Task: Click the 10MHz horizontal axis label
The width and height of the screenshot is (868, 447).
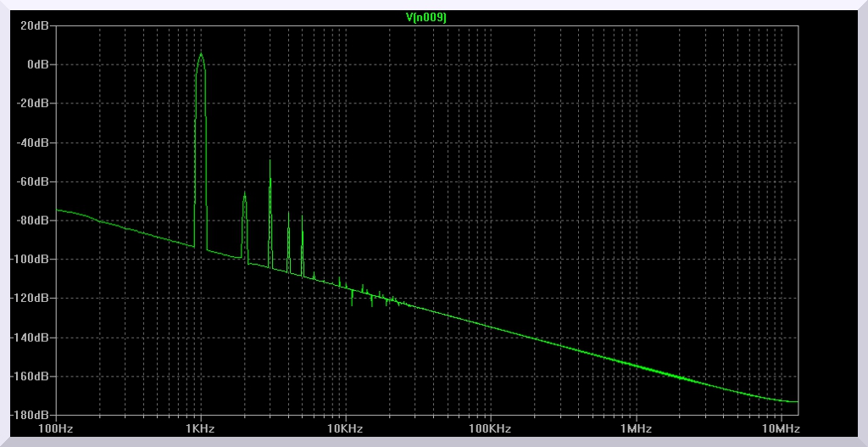Action: tap(781, 429)
